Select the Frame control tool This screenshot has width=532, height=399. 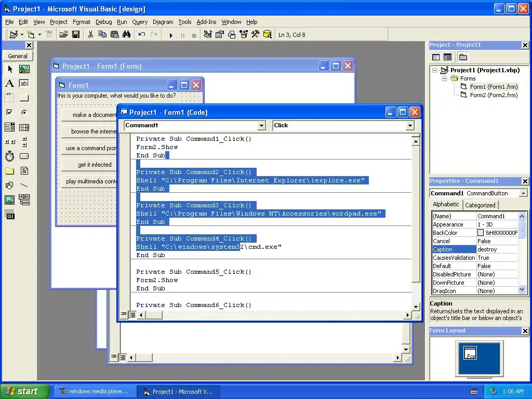(x=10, y=98)
